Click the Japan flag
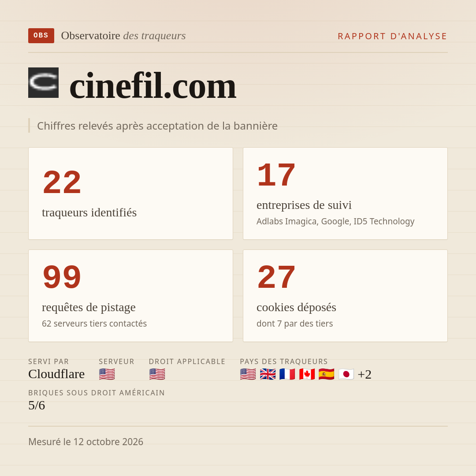This screenshot has width=476, height=476. 346,374
